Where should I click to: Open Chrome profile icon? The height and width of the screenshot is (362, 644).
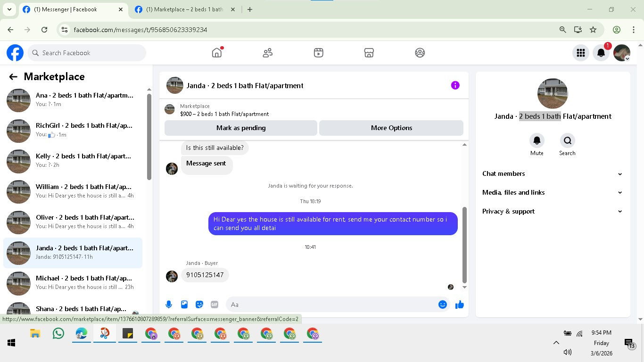point(617,30)
